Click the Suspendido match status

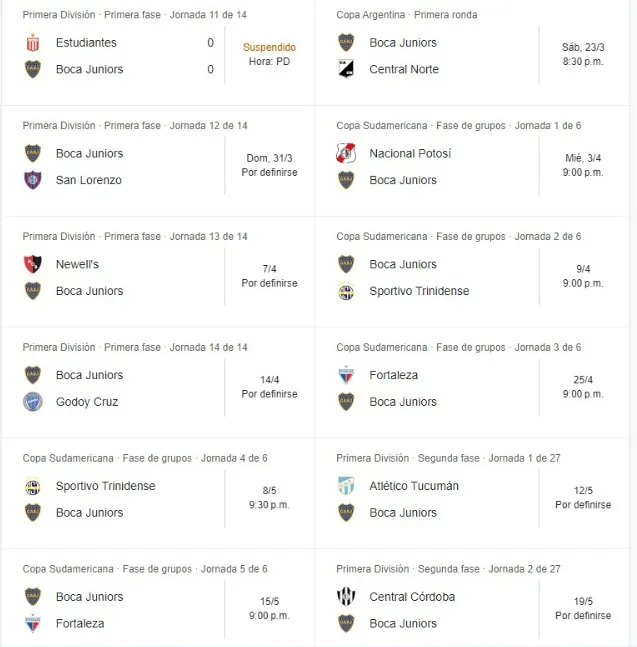pos(269,47)
